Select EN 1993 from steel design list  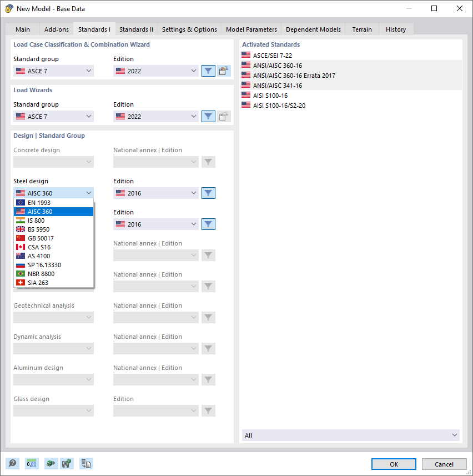54,203
